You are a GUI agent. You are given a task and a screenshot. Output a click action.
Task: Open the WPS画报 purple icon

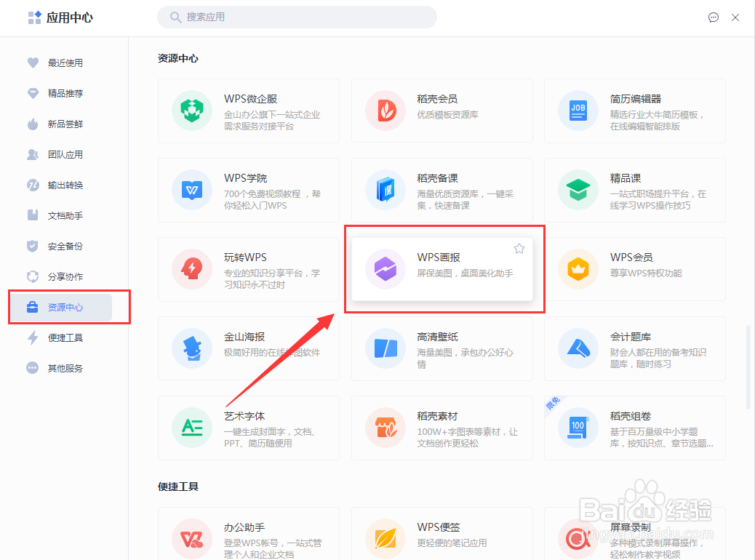(x=386, y=269)
